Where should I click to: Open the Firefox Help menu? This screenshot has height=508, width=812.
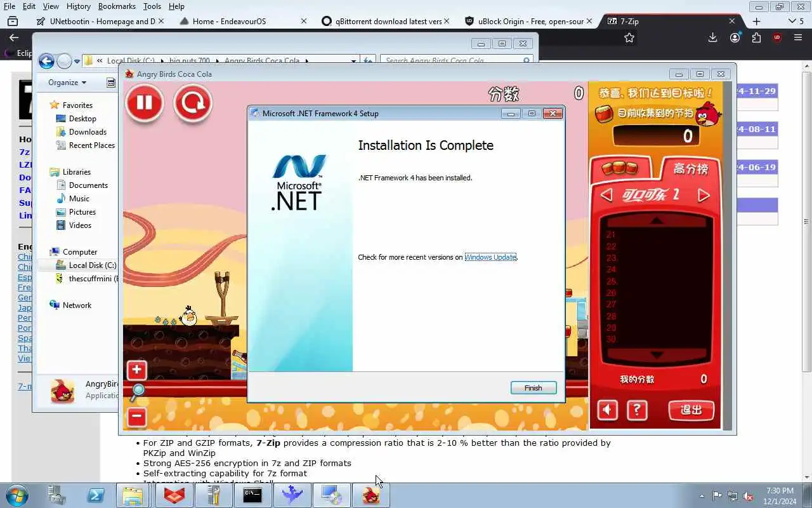pos(176,6)
